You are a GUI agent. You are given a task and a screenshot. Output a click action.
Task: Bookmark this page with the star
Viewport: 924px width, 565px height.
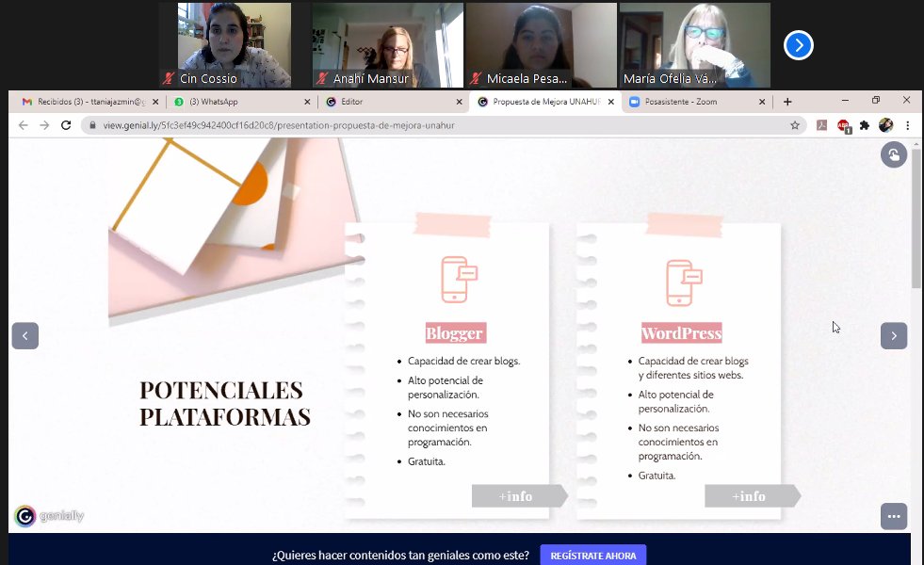795,125
